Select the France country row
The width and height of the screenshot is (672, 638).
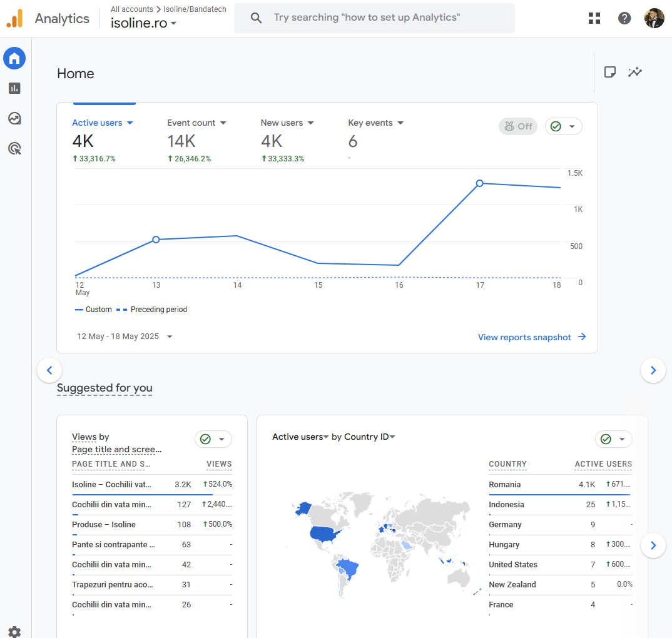[561, 605]
